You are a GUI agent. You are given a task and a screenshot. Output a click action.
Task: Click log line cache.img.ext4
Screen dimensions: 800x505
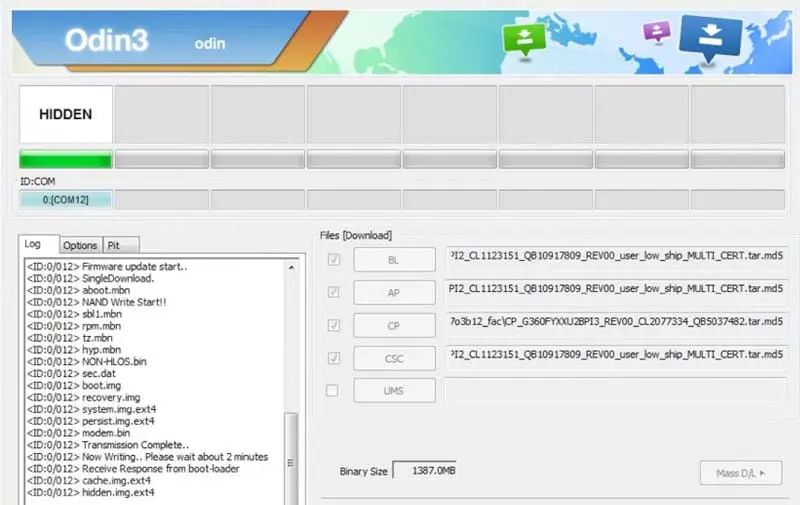click(x=89, y=481)
